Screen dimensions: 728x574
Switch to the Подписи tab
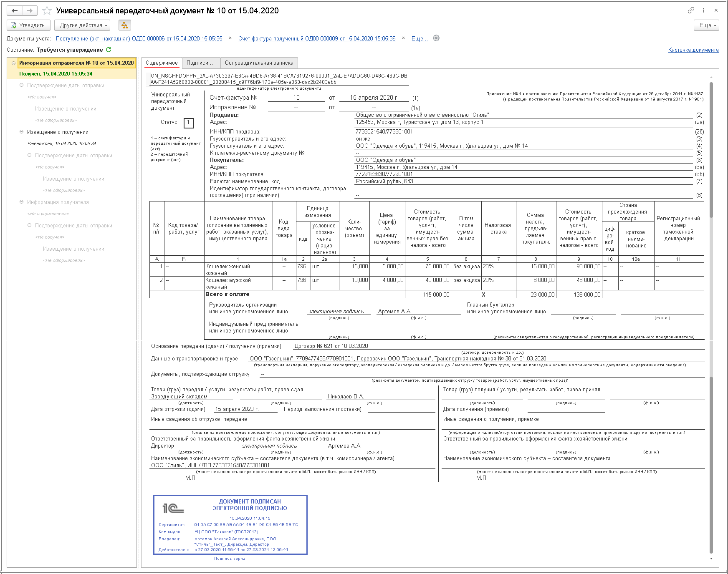tap(201, 63)
